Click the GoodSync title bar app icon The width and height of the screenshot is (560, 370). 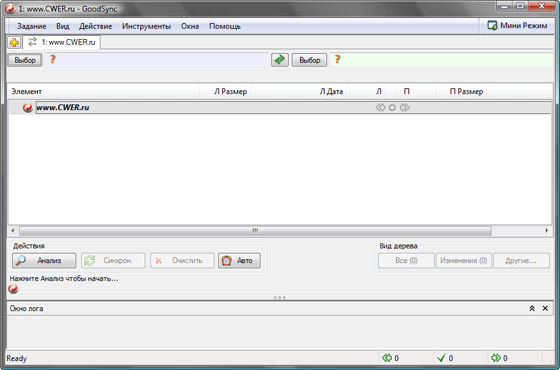tap(10, 9)
